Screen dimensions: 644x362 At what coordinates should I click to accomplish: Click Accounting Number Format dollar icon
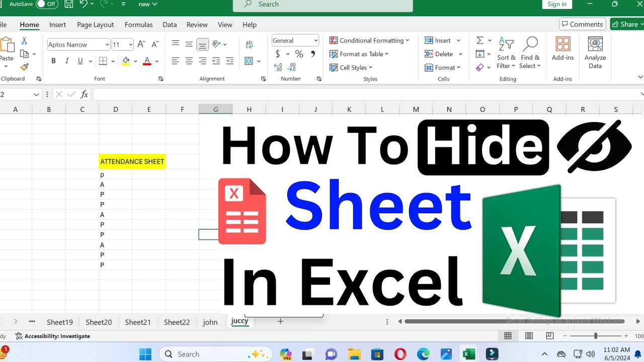[278, 54]
